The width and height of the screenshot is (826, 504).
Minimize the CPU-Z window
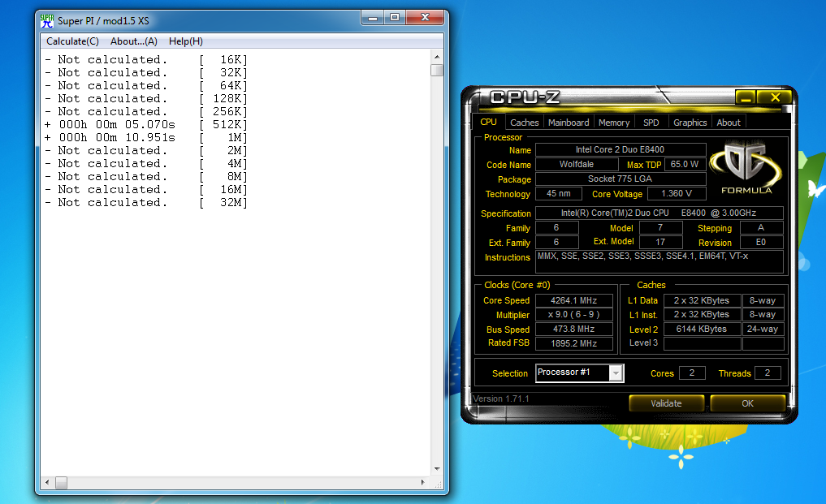pyautogui.click(x=746, y=97)
